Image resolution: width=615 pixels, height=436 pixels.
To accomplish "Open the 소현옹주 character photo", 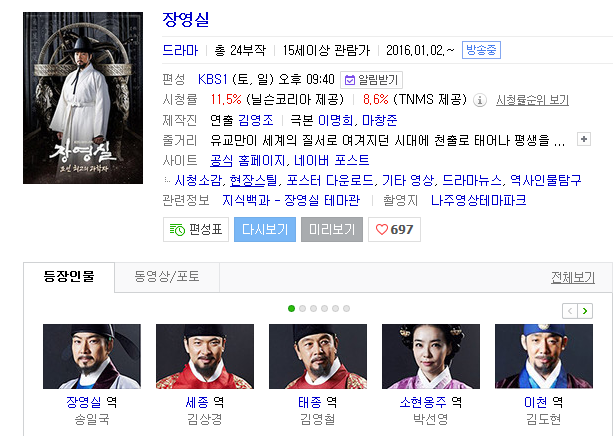I will pos(431,356).
